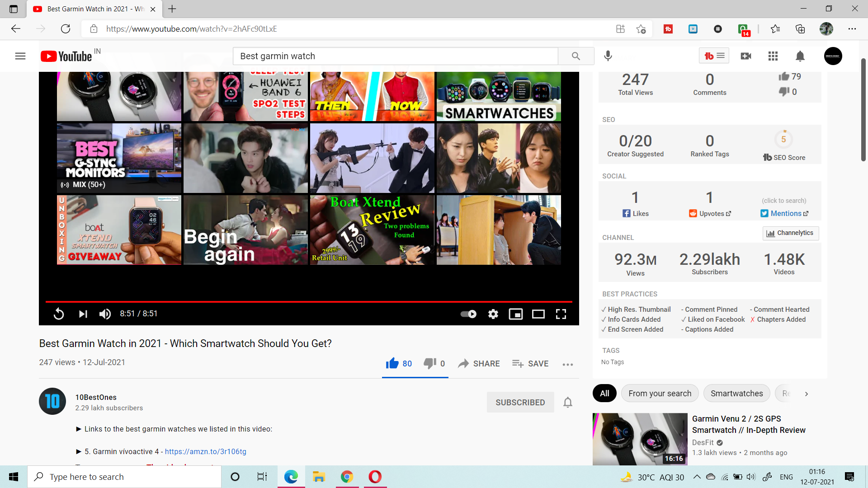The height and width of the screenshot is (488, 868).
Task: Mute the video volume
Action: [x=105, y=314]
